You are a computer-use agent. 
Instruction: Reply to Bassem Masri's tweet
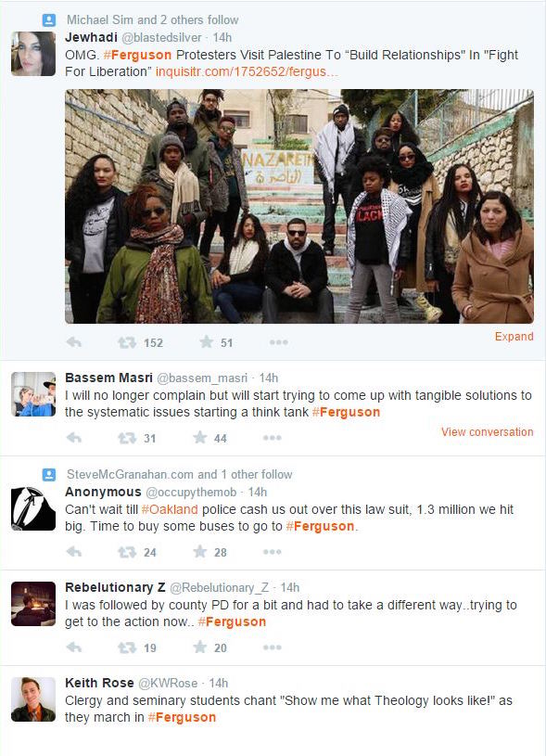[x=74, y=438]
